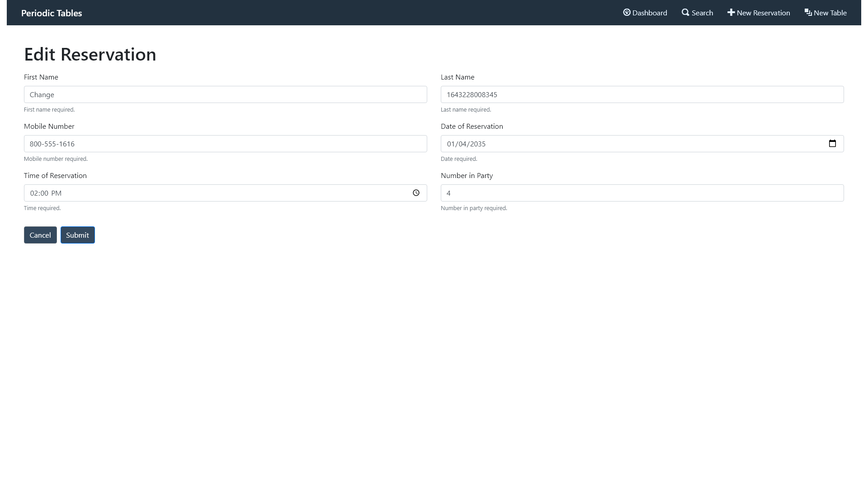The image size is (868, 488).
Task: Click the Time of Reservation 02:00 PM value
Action: pyautogui.click(x=46, y=193)
